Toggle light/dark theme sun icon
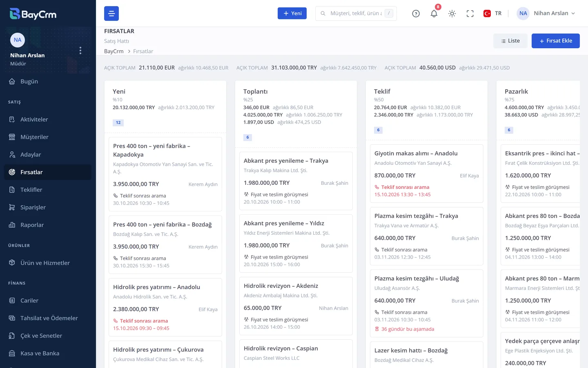The height and width of the screenshot is (368, 588). coord(452,13)
